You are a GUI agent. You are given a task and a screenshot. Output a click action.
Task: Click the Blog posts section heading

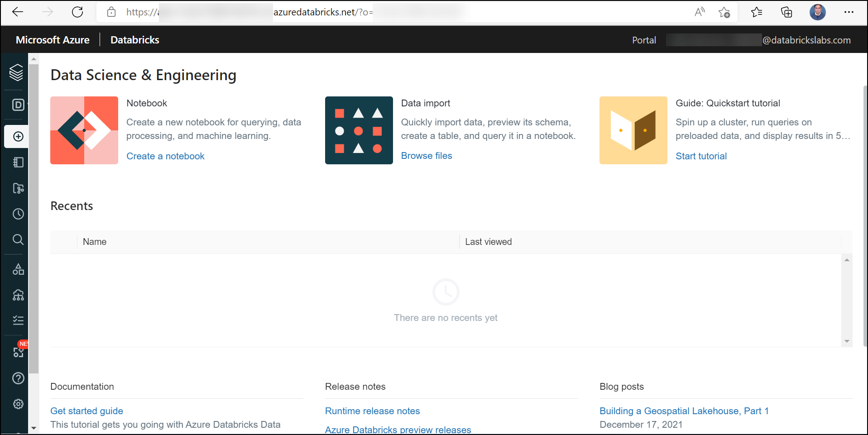point(621,387)
